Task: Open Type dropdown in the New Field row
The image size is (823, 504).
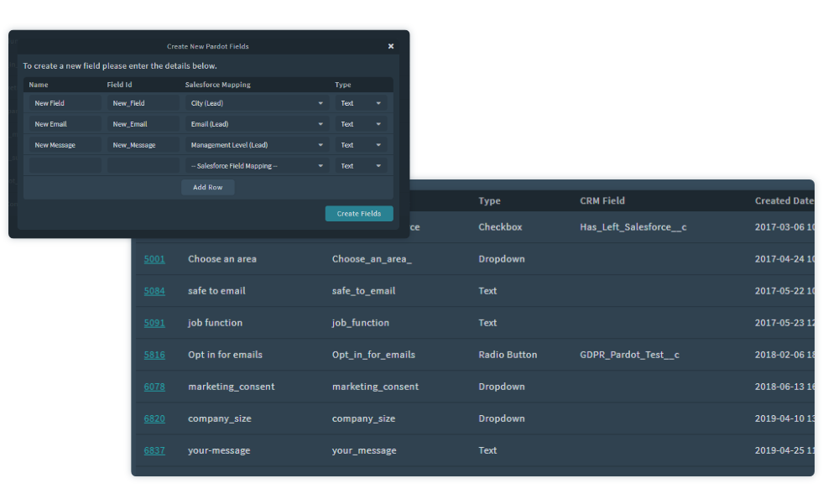Action: (x=361, y=103)
